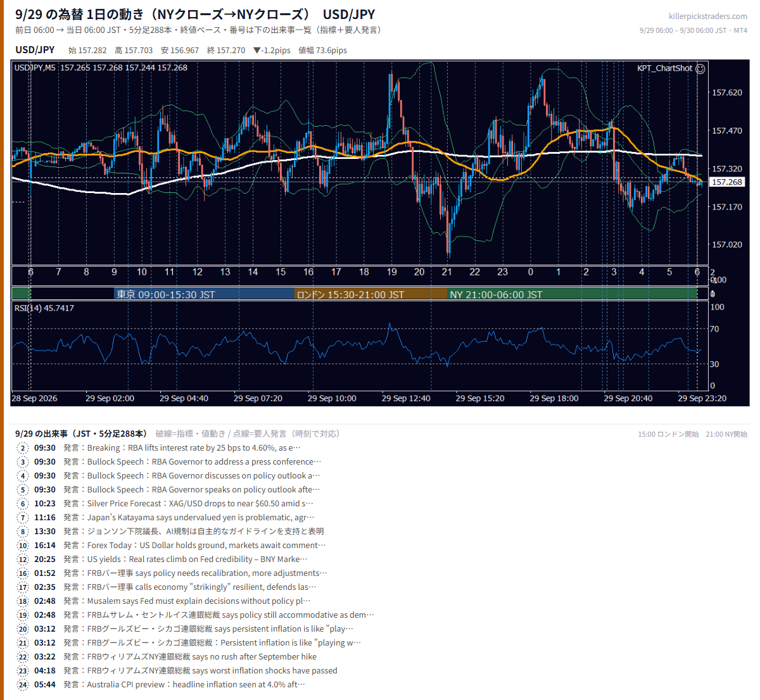
Task: Select the dashed circle marker numbered 2
Action: (x=23, y=448)
